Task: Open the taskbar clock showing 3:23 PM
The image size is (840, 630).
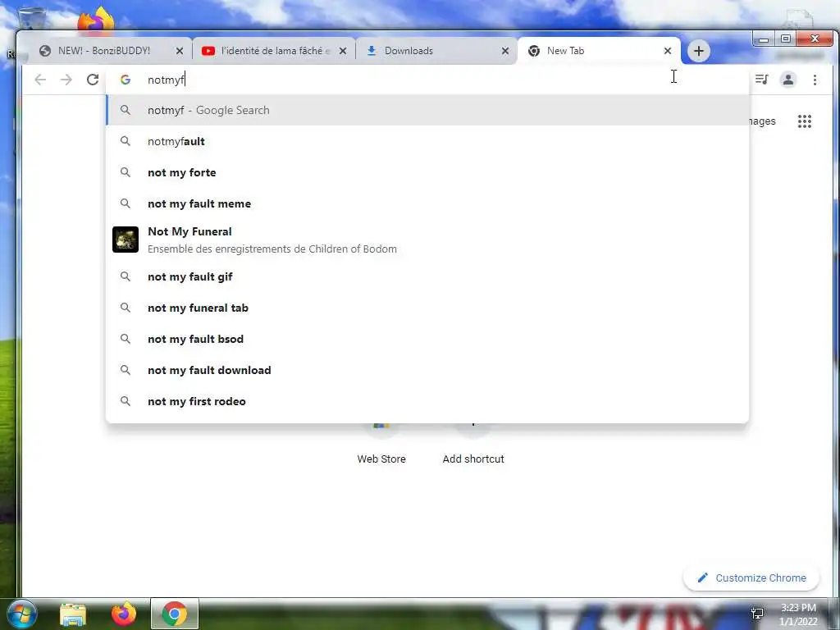Action: pyautogui.click(x=798, y=614)
